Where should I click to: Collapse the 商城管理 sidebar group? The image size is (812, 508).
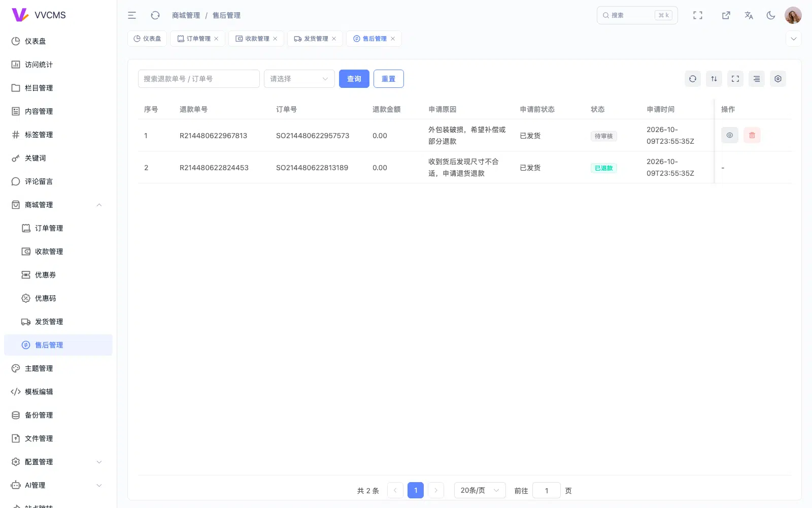[58, 205]
